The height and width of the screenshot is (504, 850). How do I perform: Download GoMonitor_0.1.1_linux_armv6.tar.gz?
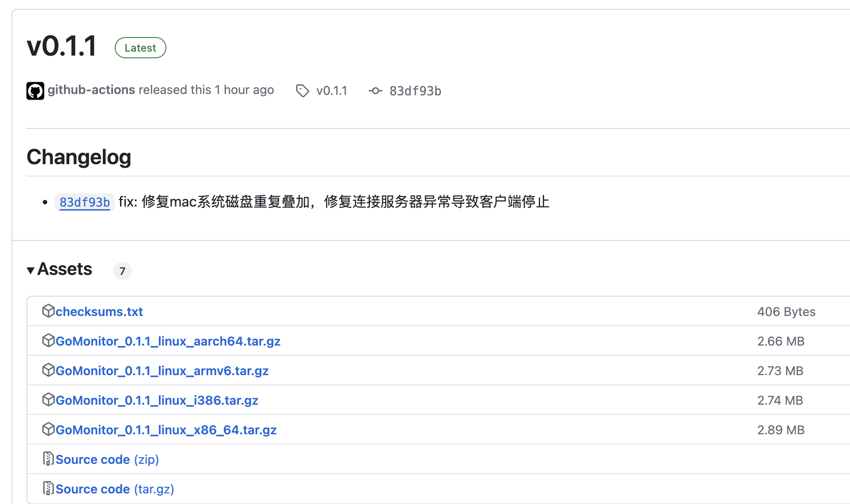tap(162, 371)
